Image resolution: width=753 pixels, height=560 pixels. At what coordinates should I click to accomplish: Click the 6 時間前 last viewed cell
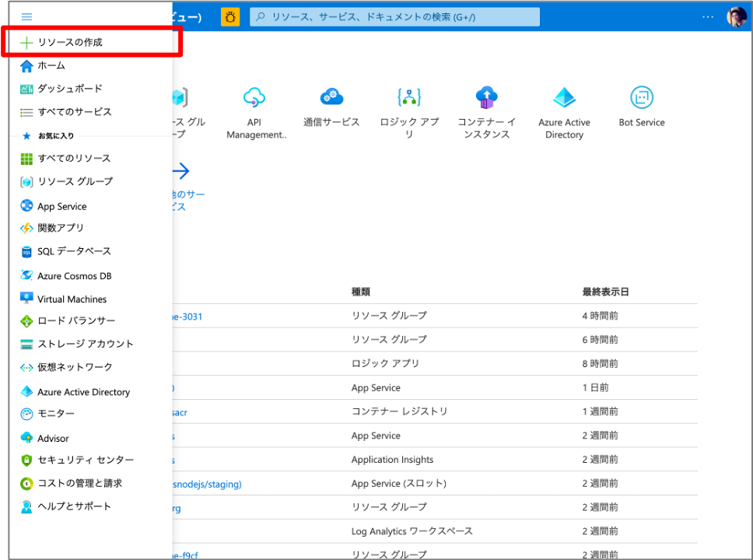pyautogui.click(x=601, y=340)
